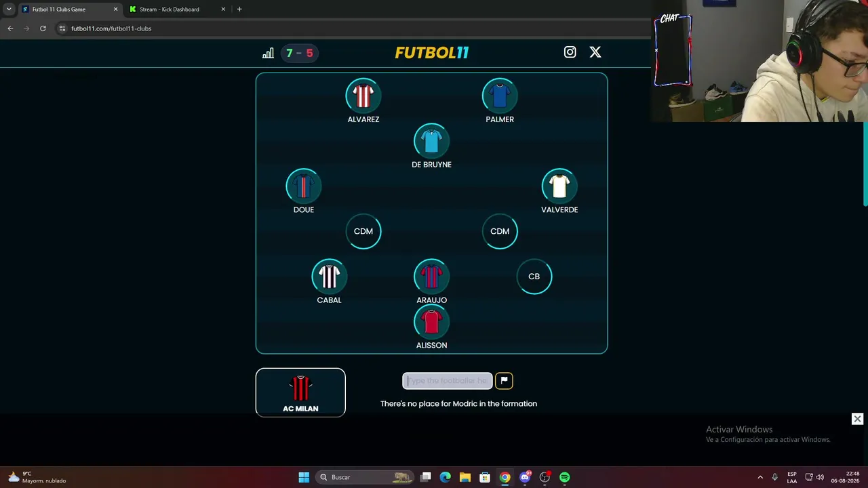
Task: Click the Chrome taskbar icon
Action: [505, 477]
